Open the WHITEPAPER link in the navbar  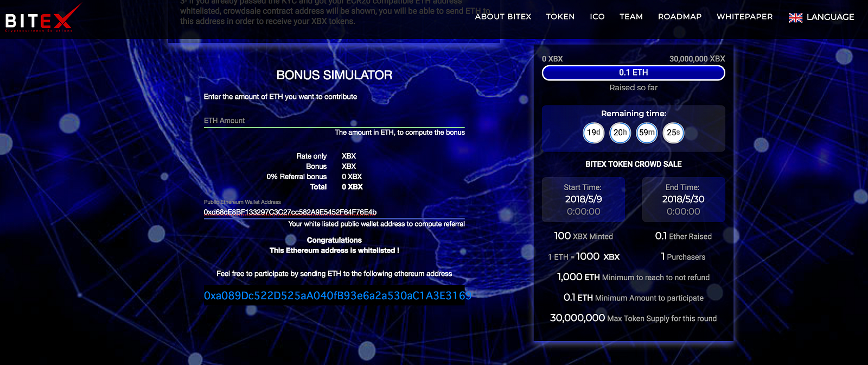744,17
